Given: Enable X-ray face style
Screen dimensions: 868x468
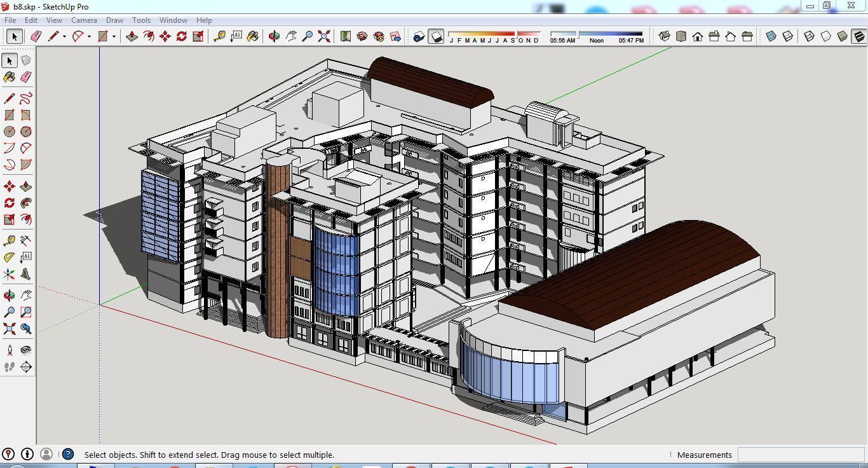Looking at the screenshot, I should [x=770, y=36].
